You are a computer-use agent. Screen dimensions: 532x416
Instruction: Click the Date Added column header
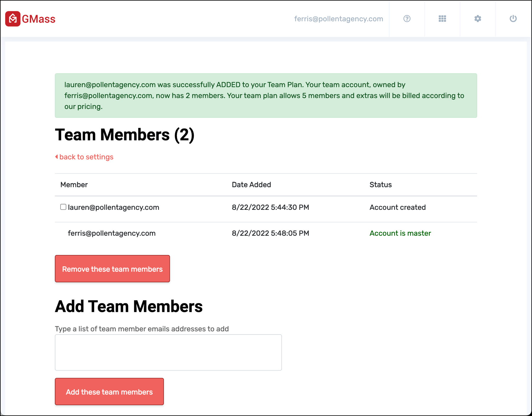(251, 185)
